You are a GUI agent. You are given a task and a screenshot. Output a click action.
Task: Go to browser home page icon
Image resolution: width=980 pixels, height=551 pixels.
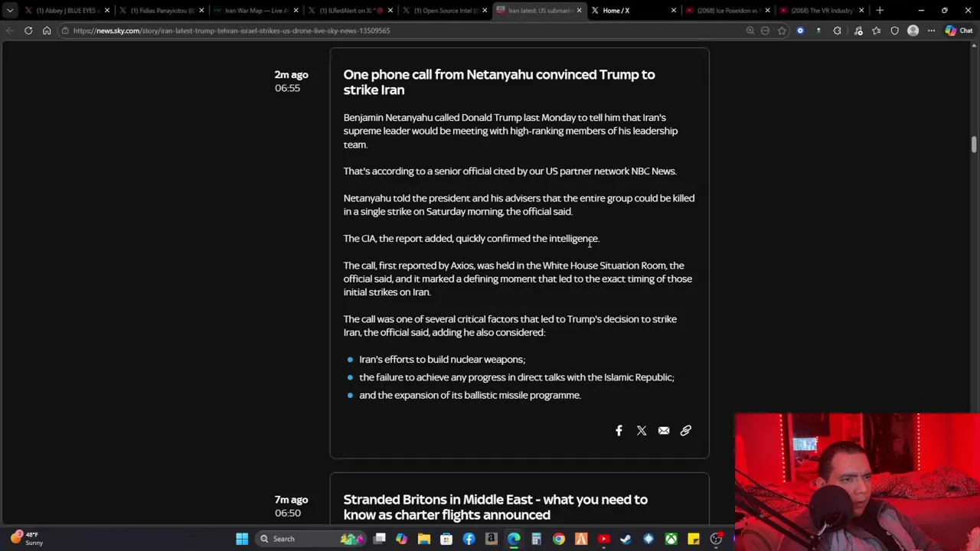click(47, 31)
